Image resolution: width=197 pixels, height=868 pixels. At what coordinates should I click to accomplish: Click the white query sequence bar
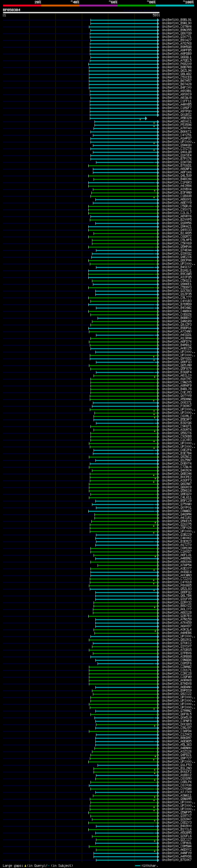(81, 12)
